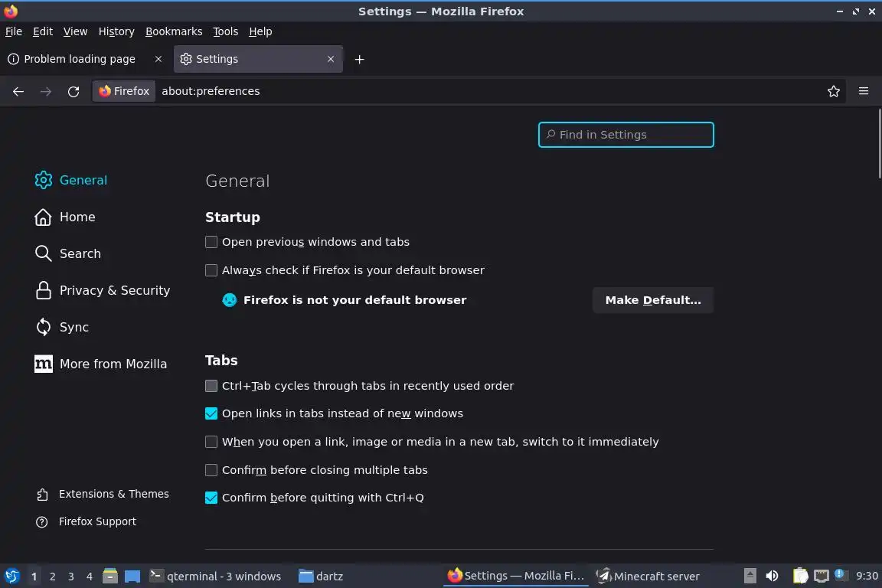
Task: Close the Problem loading page tab
Action: pos(158,59)
